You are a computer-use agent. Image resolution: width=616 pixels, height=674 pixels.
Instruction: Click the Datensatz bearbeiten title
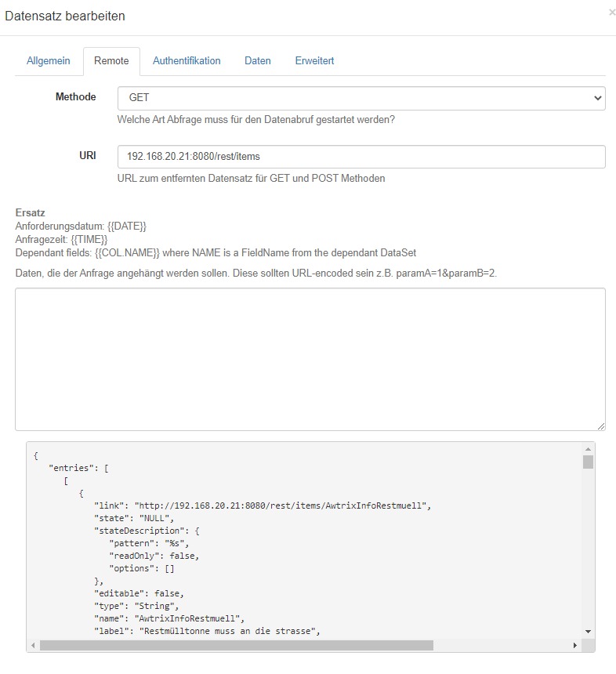[x=65, y=16]
